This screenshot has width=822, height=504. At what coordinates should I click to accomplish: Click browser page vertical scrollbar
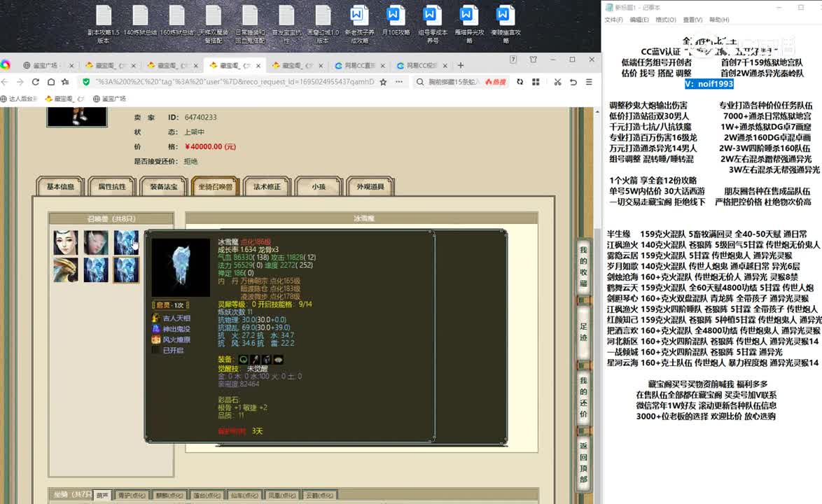[597, 304]
